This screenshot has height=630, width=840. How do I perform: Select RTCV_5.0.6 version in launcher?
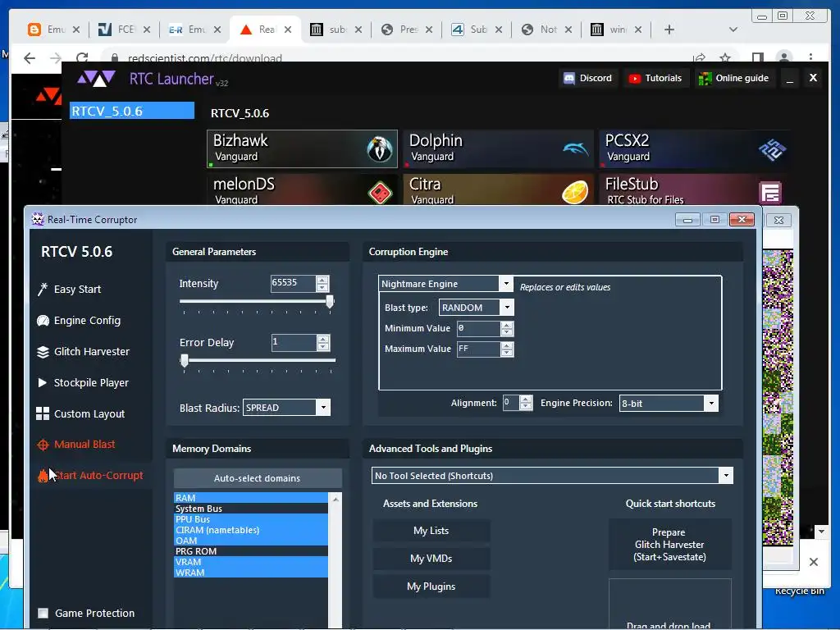(132, 111)
